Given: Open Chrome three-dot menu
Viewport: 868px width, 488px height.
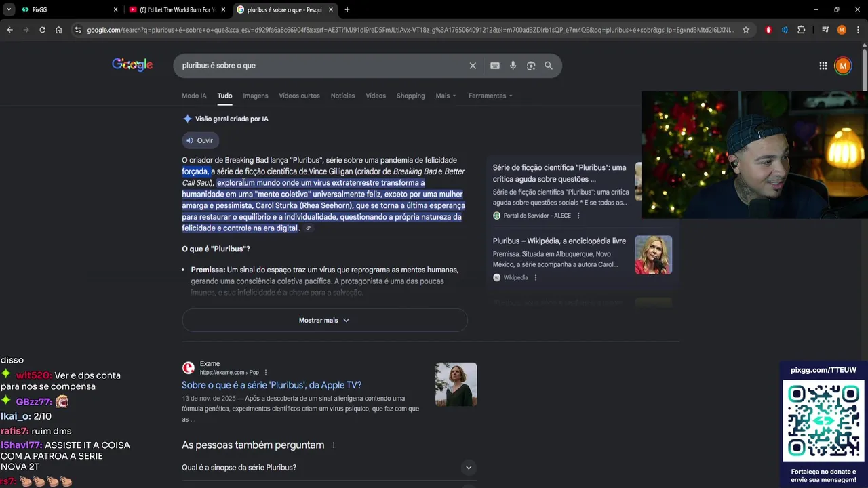Looking at the screenshot, I should 858,30.
